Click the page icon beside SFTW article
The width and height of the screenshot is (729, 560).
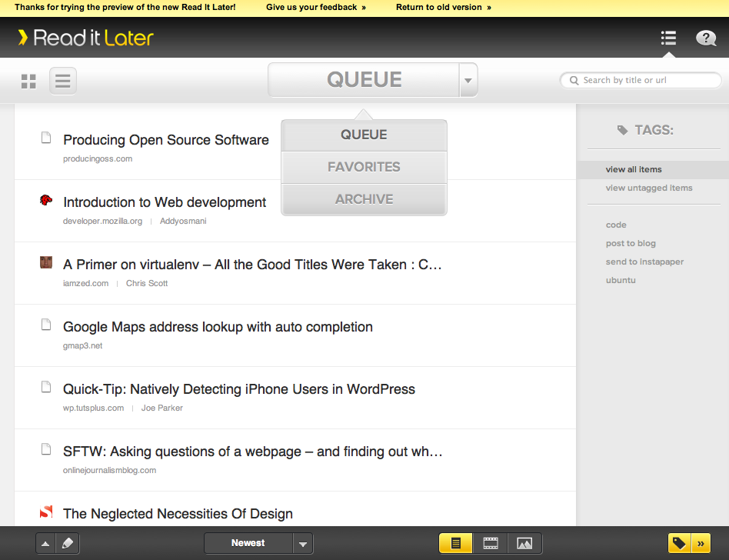click(x=46, y=448)
